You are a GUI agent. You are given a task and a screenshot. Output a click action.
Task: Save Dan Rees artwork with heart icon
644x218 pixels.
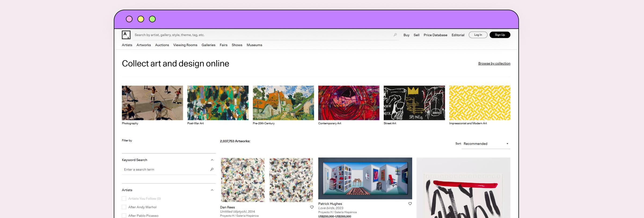point(312,207)
